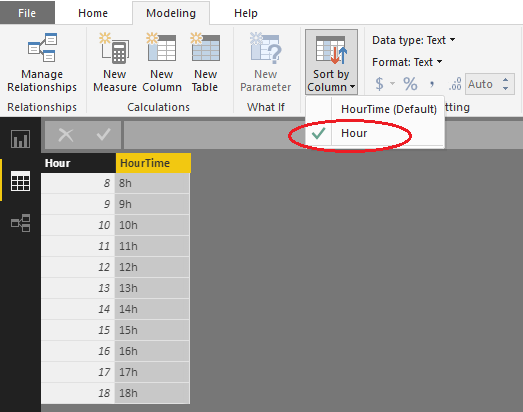Screen dimensions: 523x412
Task: Click the Hour cell showing 17
Action: (x=78, y=372)
